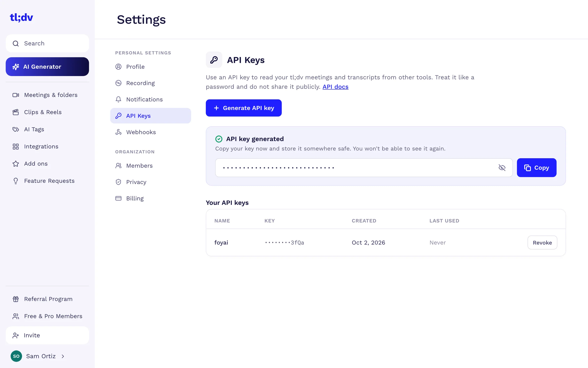The height and width of the screenshot is (368, 588).
Task: Click the 'foyai' key name
Action: (221, 243)
